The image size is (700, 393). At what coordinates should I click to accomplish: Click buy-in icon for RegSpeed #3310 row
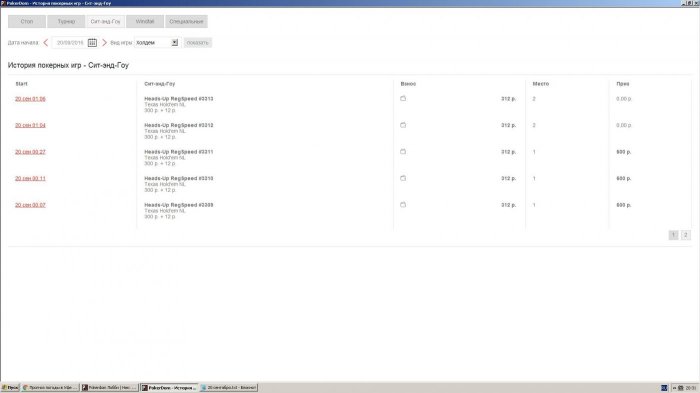pyautogui.click(x=403, y=178)
